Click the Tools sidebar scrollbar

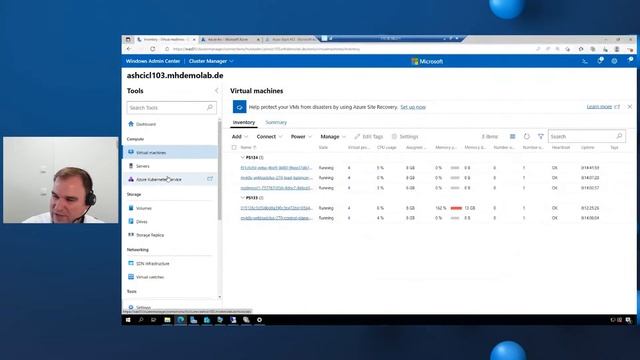tap(220, 171)
